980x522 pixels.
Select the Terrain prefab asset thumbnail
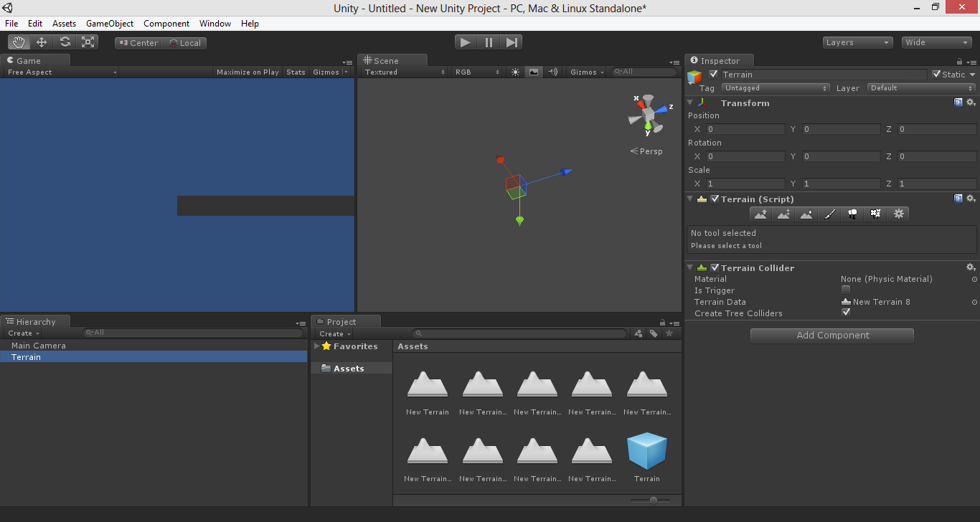click(x=646, y=451)
